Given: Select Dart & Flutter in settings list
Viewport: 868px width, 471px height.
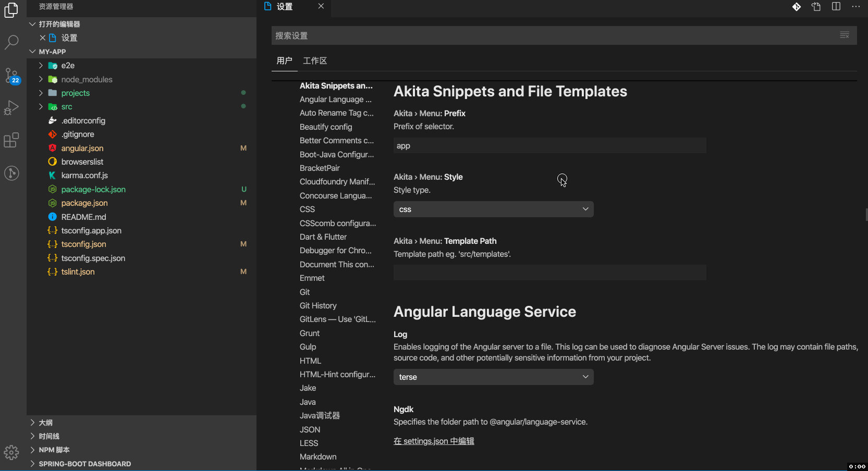Looking at the screenshot, I should (x=323, y=237).
